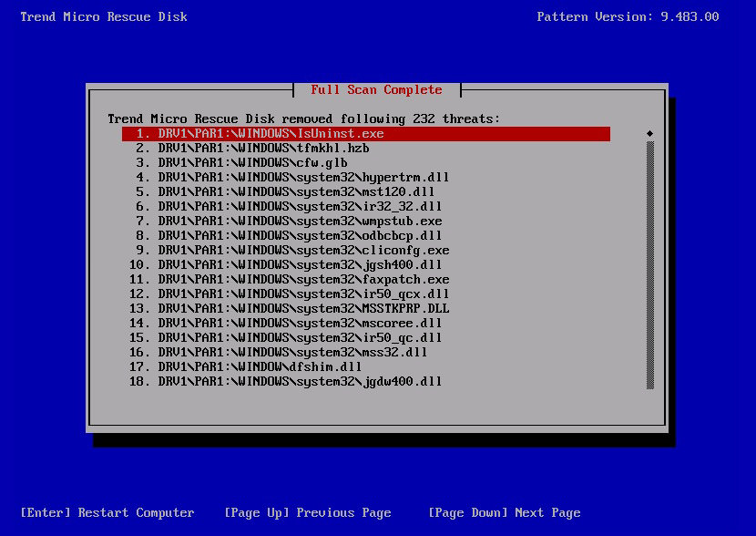Click the Restart Computer command
The width and height of the screenshot is (756, 536).
(107, 512)
